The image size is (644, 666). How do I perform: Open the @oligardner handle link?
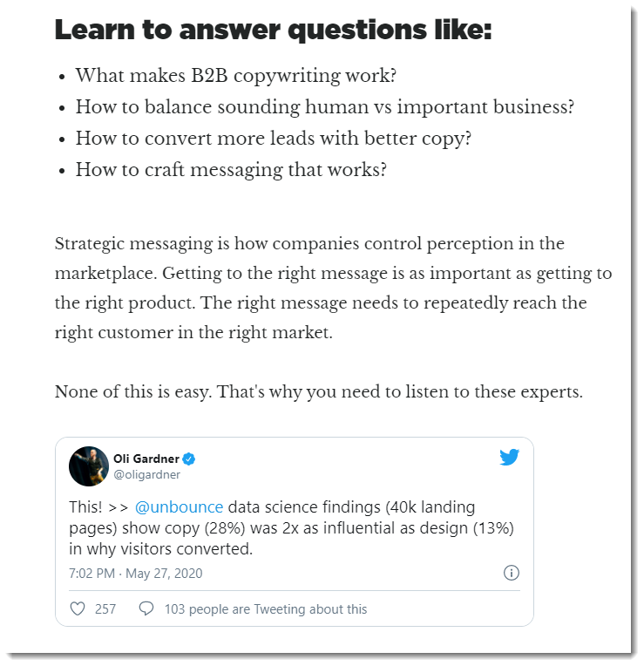tap(147, 474)
